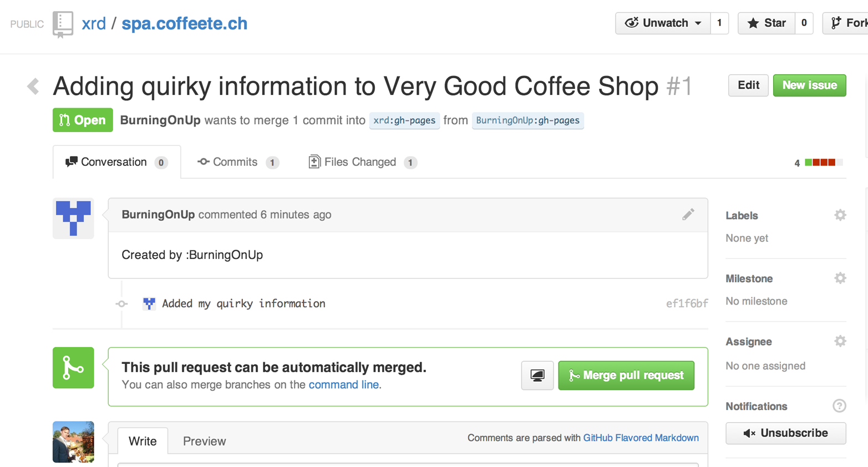Click the repository book icon
This screenshot has width=868, height=467.
tap(63, 24)
